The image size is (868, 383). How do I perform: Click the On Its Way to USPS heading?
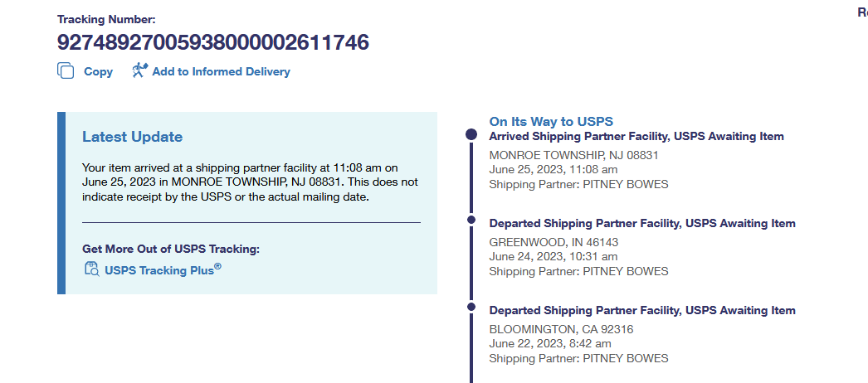pos(551,122)
